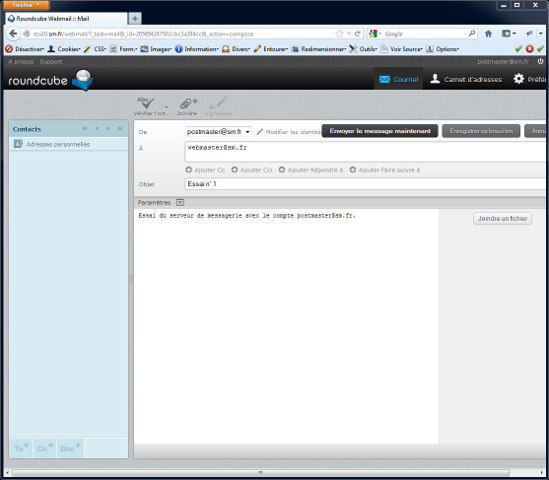Image resolution: width=549 pixels, height=480 pixels.
Task: Click Ajouter Répondre à link
Action: pos(311,170)
